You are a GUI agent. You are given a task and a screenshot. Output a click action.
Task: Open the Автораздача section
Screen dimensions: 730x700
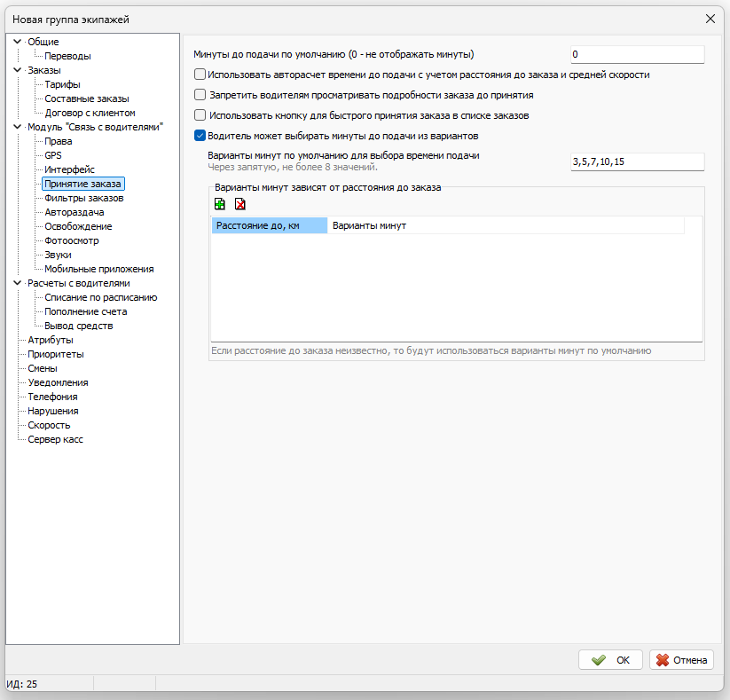(x=74, y=212)
